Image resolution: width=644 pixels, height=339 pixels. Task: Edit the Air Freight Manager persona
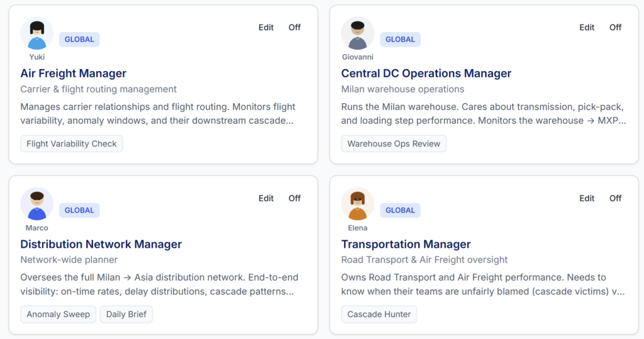pos(266,28)
